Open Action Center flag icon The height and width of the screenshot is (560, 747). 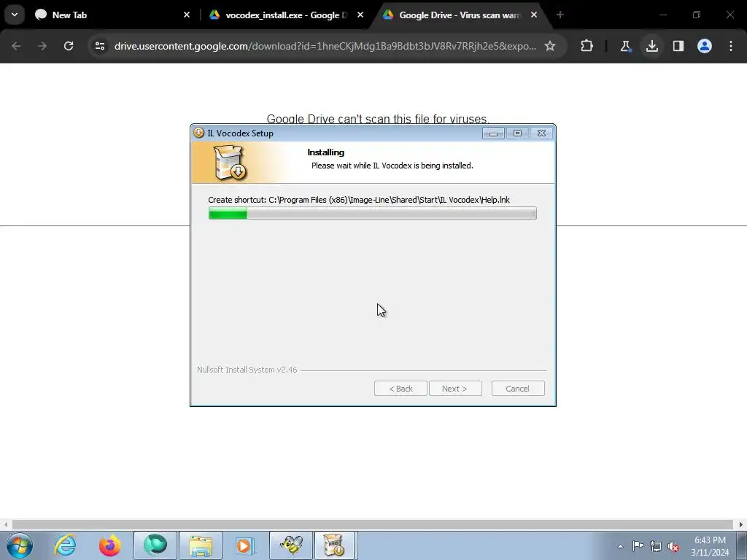point(638,546)
